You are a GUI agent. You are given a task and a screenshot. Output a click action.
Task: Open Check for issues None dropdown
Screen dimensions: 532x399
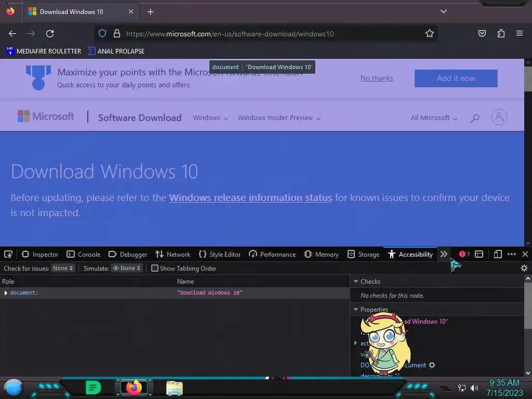tap(63, 268)
